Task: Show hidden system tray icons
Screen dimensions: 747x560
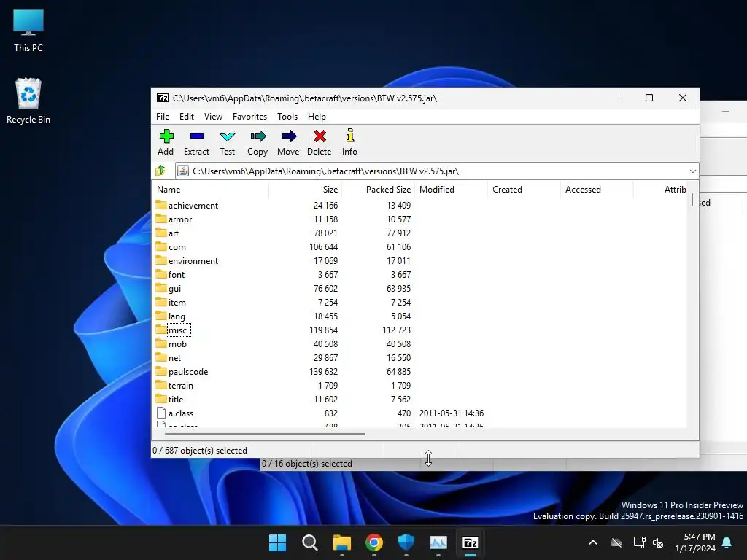Action: point(592,542)
